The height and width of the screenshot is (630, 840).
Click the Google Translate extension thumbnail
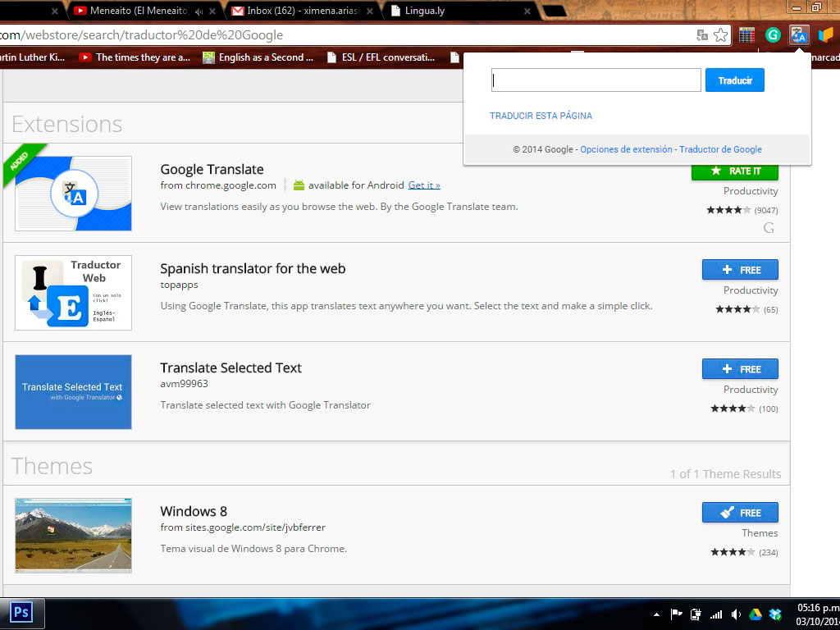point(73,194)
